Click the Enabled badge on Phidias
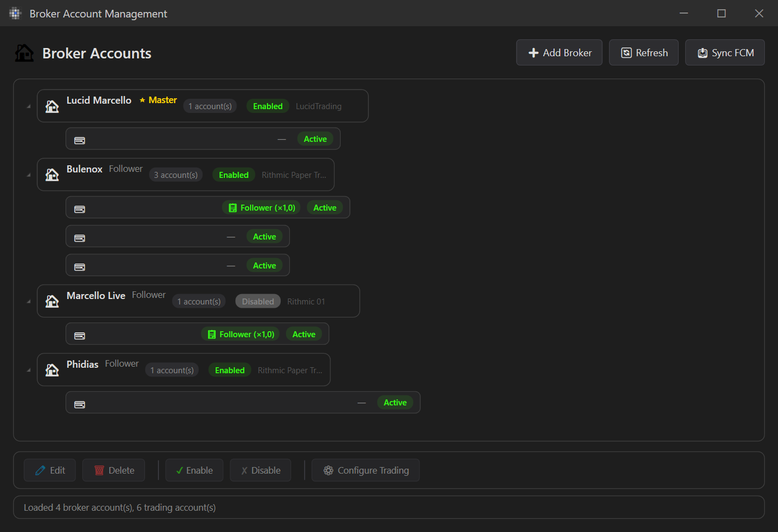This screenshot has height=532, width=778. [x=230, y=370]
